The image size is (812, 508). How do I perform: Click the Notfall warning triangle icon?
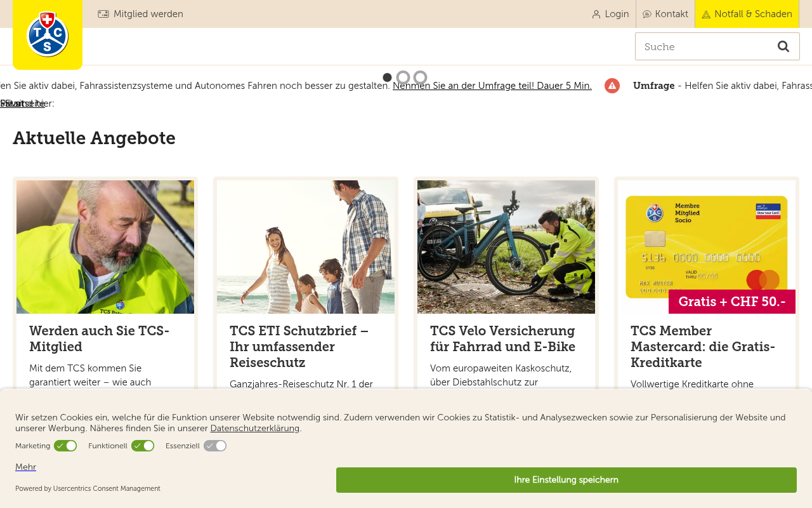coord(706,14)
